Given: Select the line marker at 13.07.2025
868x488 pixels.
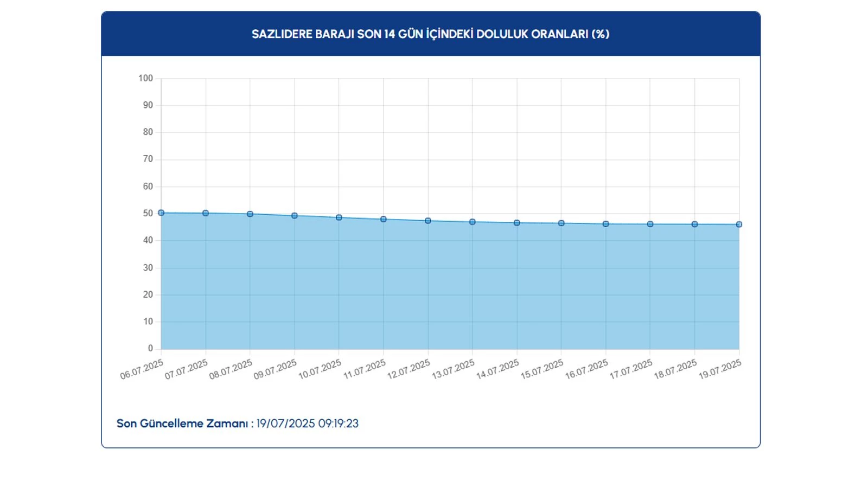Looking at the screenshot, I should [473, 222].
